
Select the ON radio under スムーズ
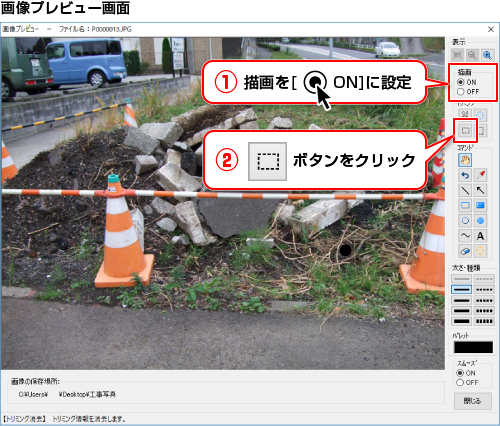tap(460, 373)
